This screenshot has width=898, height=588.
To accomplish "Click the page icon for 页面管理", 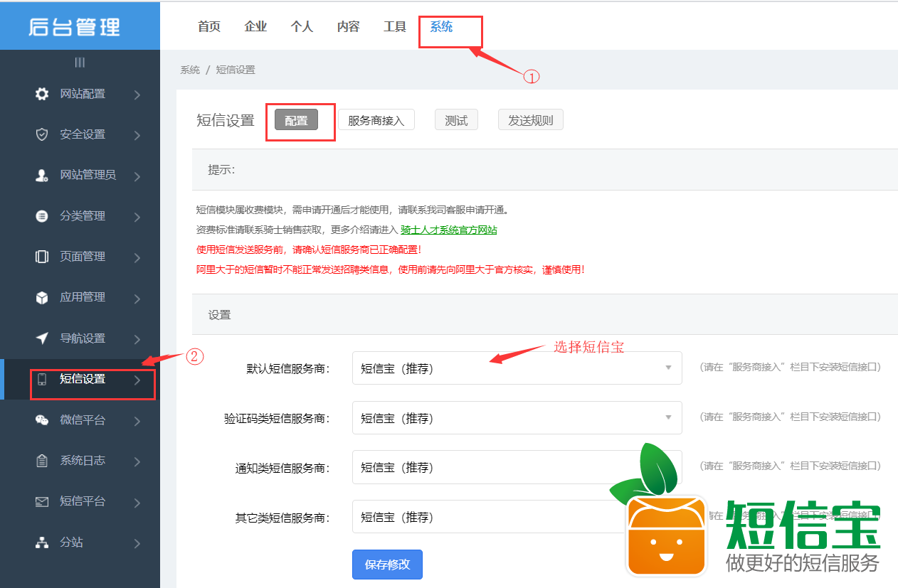I will (42, 257).
